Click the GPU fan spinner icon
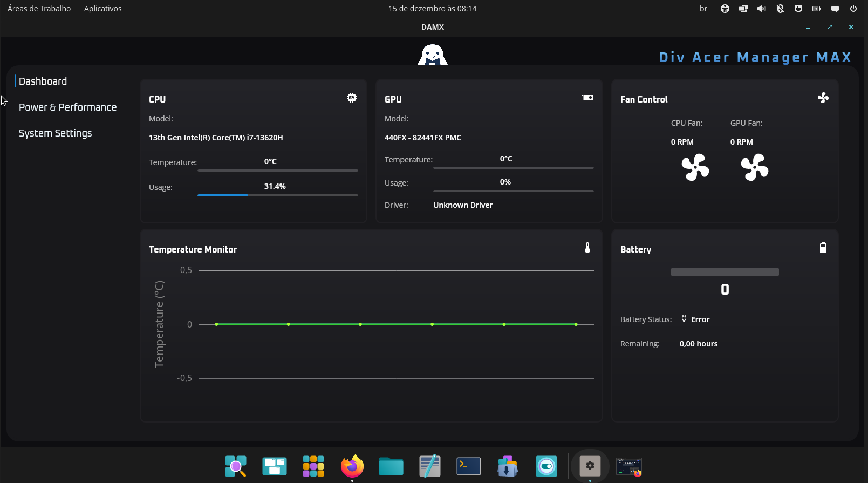The height and width of the screenshot is (483, 868). coord(754,167)
